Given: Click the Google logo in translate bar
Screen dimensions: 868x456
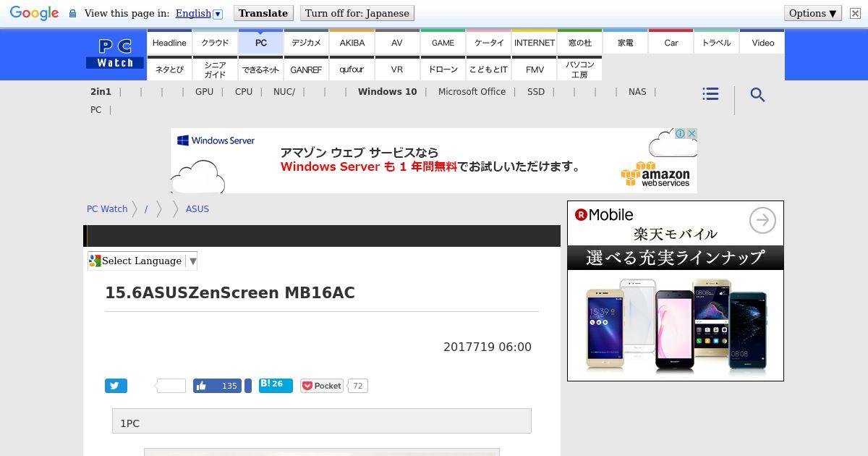Looking at the screenshot, I should [34, 13].
